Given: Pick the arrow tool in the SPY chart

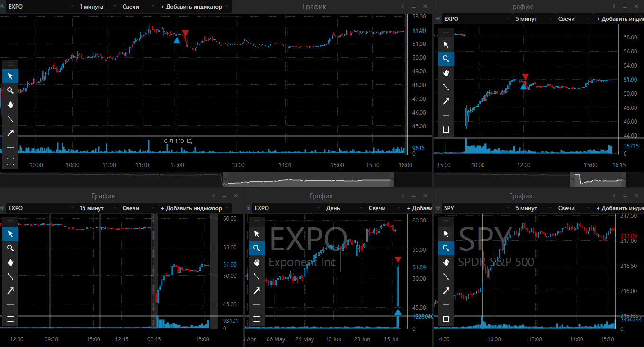Looking at the screenshot, I should (446, 291).
